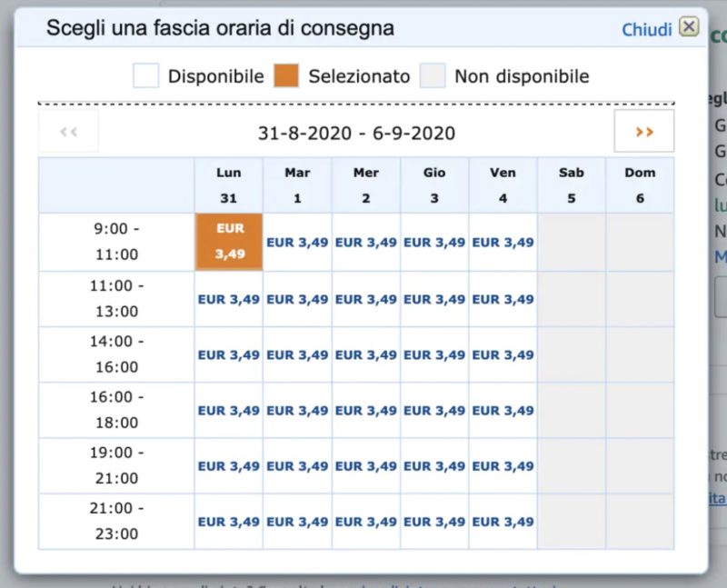The height and width of the screenshot is (588, 727).
Task: Click the Chiudi link
Action: tap(646, 30)
